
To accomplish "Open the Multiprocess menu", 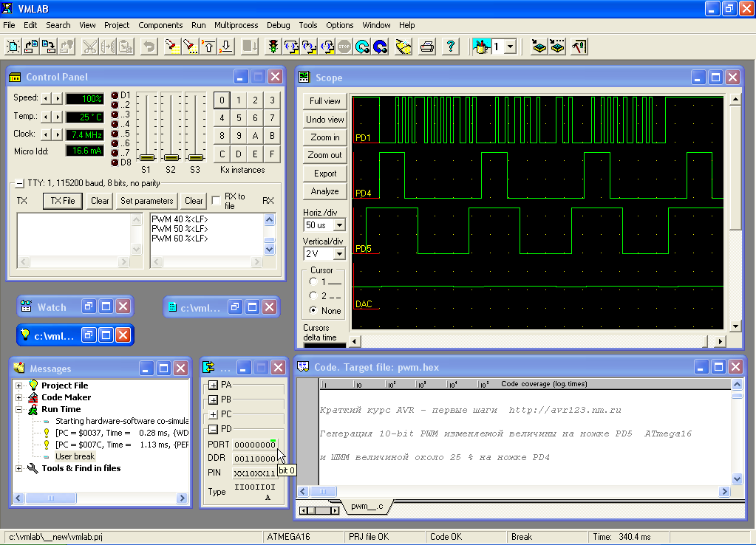I will 236,25.
